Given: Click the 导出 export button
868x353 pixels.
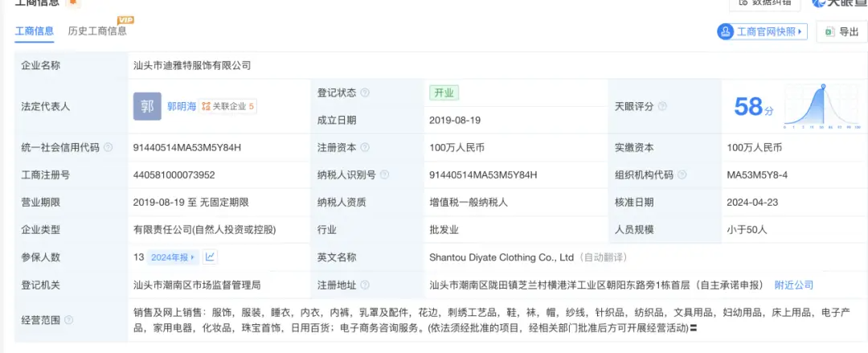Looking at the screenshot, I should pyautogui.click(x=841, y=31).
